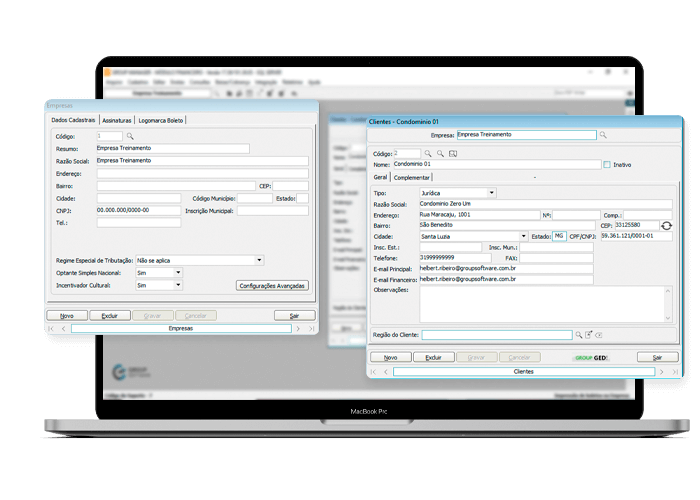Click Novo in the Clientes window
The image size is (700, 500).
[391, 358]
